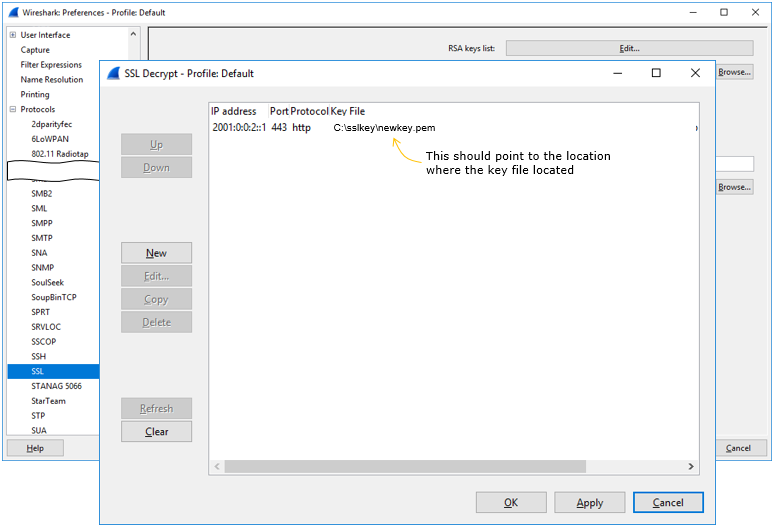Click the Port column header
Image resolution: width=775 pixels, height=529 pixels.
pyautogui.click(x=279, y=111)
